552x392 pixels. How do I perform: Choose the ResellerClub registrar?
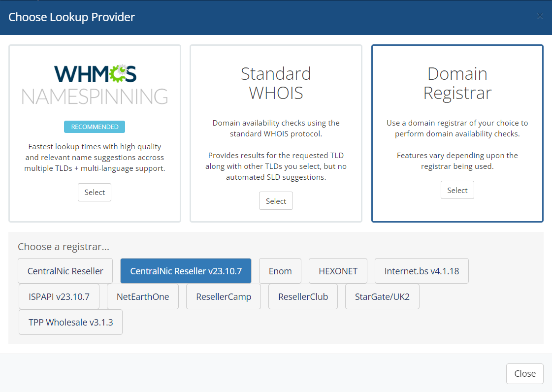click(303, 296)
